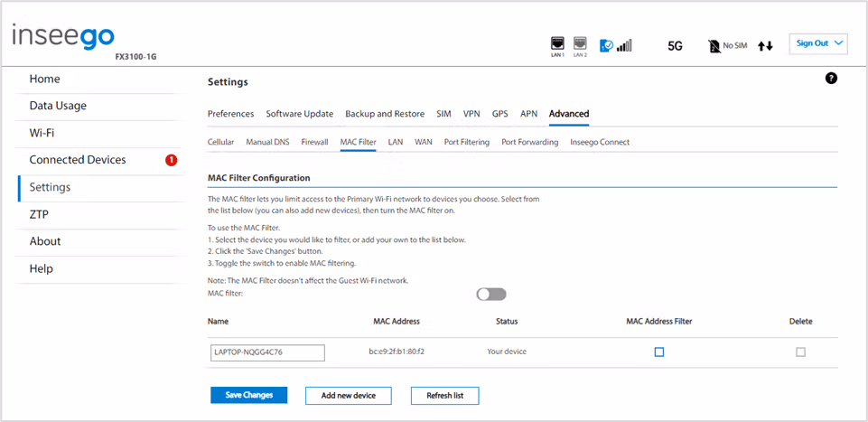Viewport: 868px width, 422px height.
Task: Open the Sign Out dropdown
Action: 818,43
